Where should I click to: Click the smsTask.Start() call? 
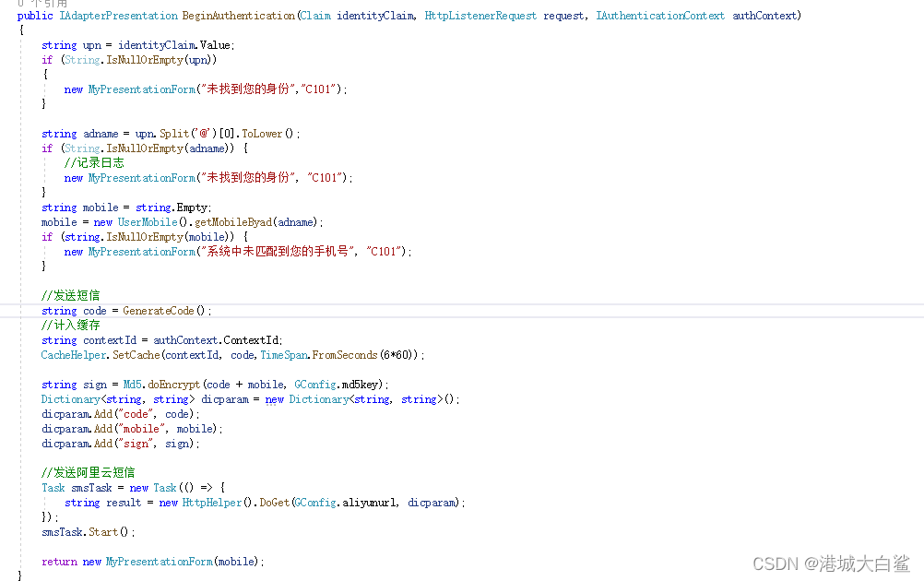click(x=88, y=532)
